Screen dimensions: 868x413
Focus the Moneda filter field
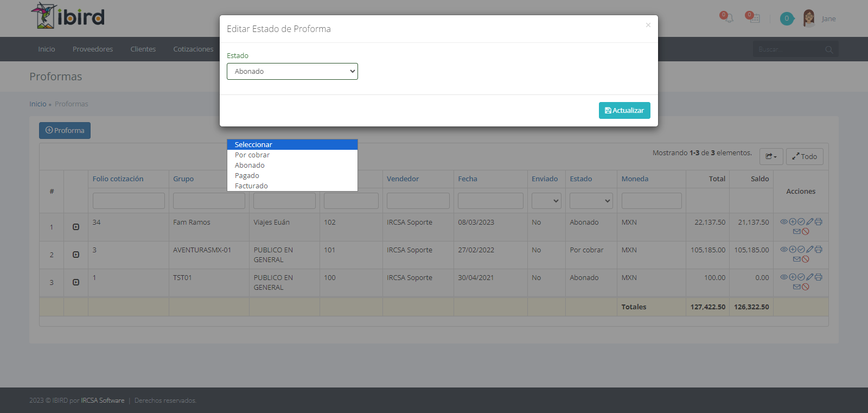click(652, 201)
